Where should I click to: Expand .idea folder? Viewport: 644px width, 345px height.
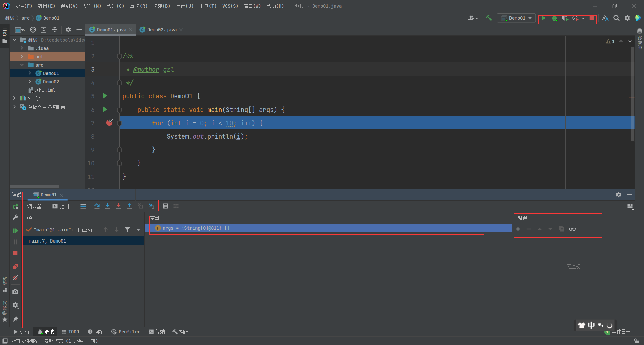[x=22, y=48]
